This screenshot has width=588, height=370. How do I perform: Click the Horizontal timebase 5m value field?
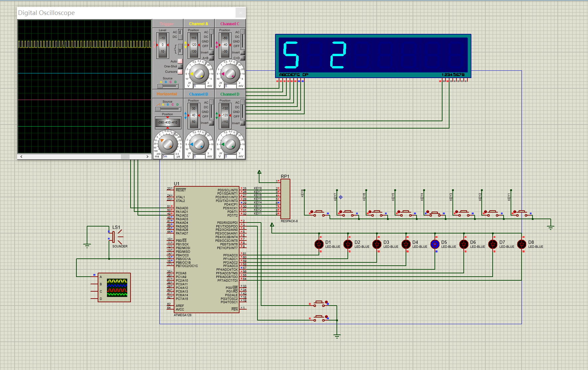(x=168, y=156)
